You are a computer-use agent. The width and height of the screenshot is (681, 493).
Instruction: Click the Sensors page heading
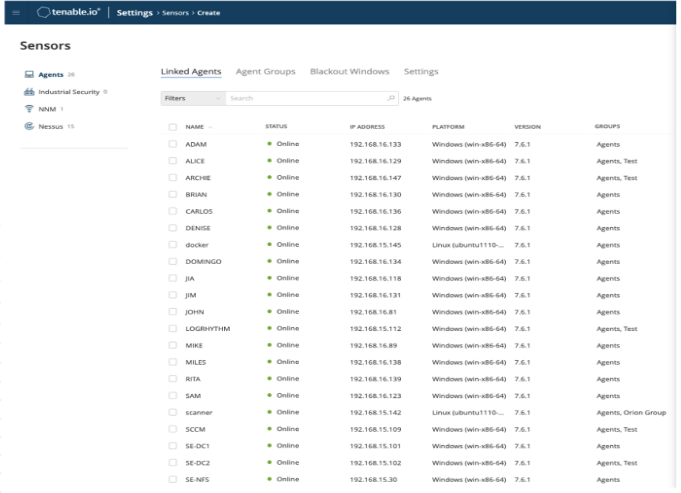click(x=45, y=46)
